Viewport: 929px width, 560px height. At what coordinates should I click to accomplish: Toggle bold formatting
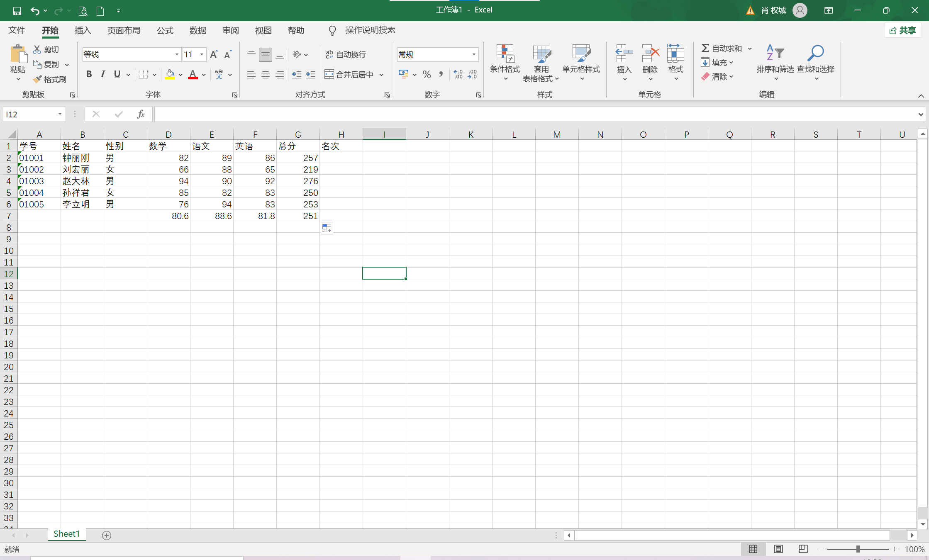coord(89,74)
